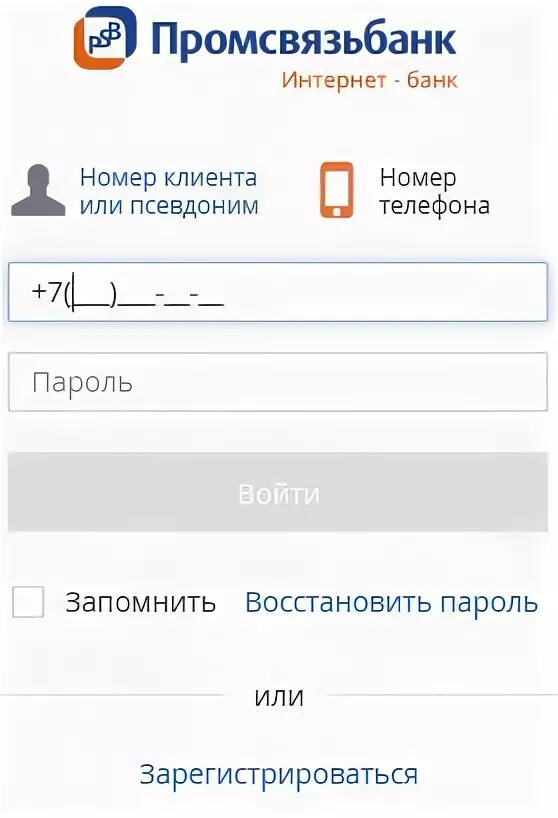
Task: Click the orange smartphone icon
Action: [x=336, y=190]
